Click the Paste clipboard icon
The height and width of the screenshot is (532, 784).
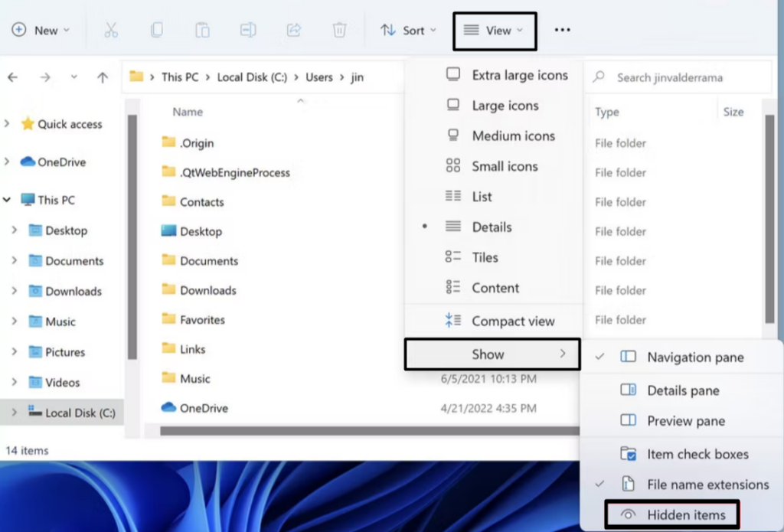click(202, 31)
